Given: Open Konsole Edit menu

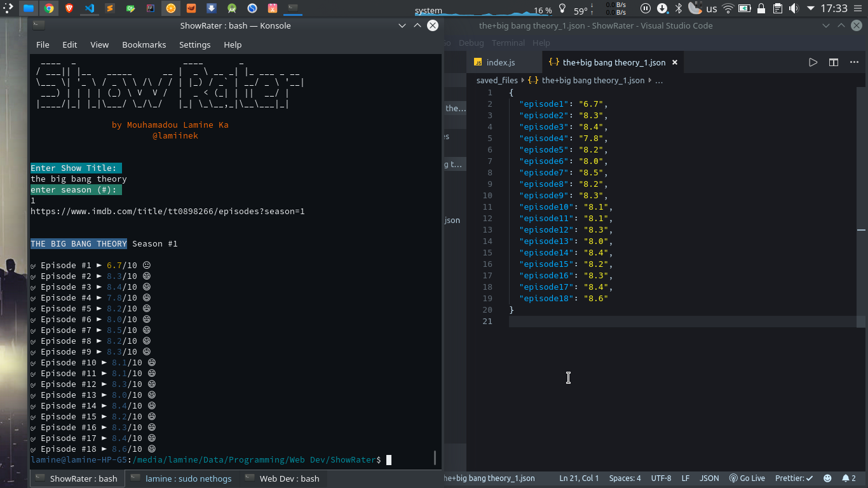Looking at the screenshot, I should [70, 44].
